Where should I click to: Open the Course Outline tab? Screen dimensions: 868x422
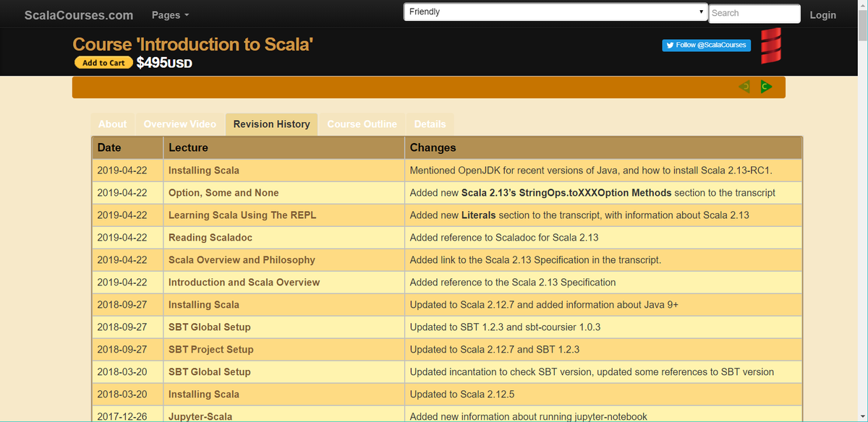tap(362, 124)
